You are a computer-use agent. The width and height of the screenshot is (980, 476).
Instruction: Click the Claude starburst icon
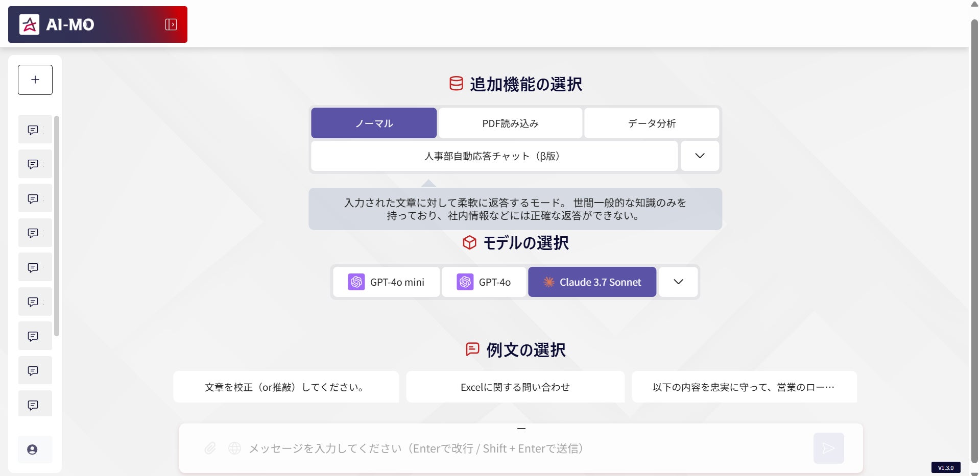[548, 282]
